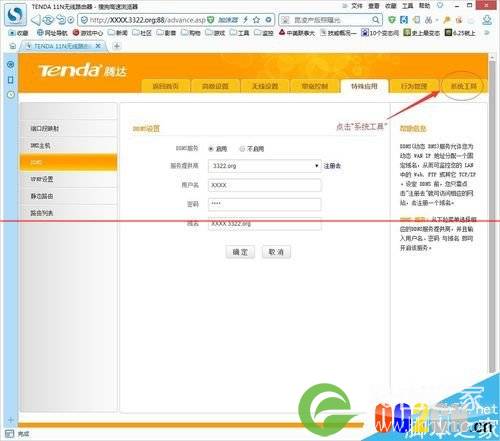Viewport: 500px width, 441px height.
Task: Open the 工具 bookmark folder
Action: click(239, 33)
